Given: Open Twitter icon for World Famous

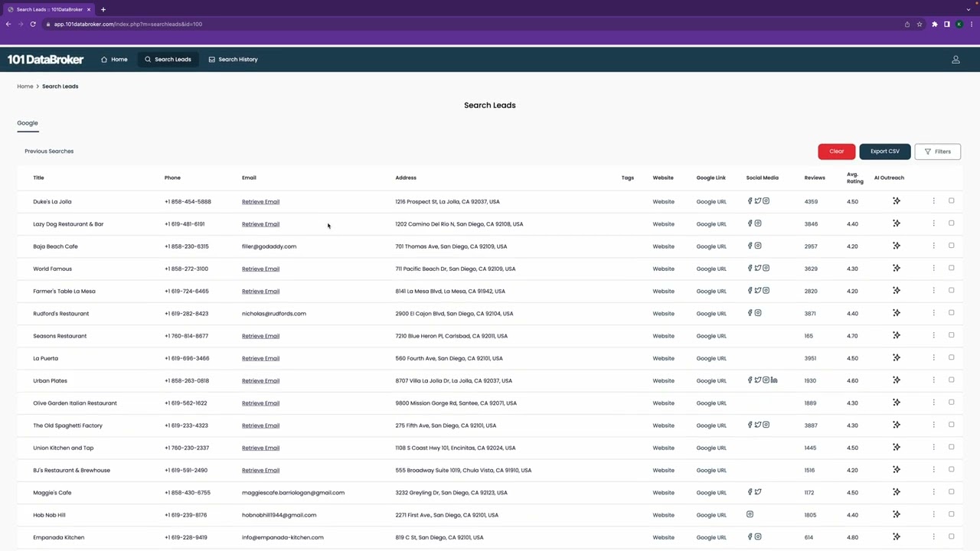Looking at the screenshot, I should [758, 268].
